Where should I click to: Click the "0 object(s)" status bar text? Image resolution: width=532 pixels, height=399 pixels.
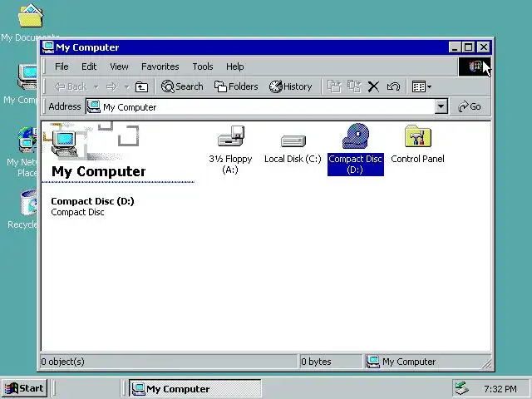(x=63, y=362)
